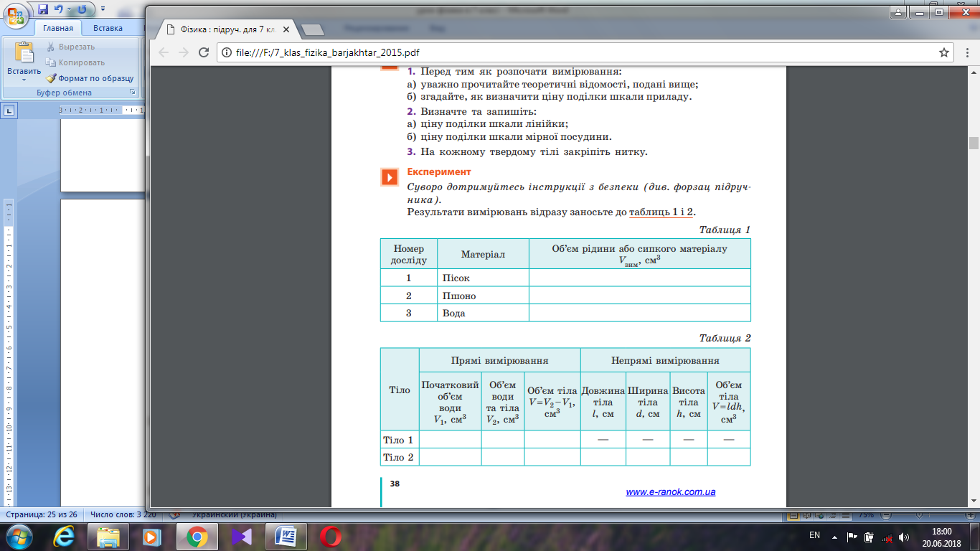Open the undo history dropdown arrow
Image resolution: width=980 pixels, height=551 pixels.
tap(68, 10)
